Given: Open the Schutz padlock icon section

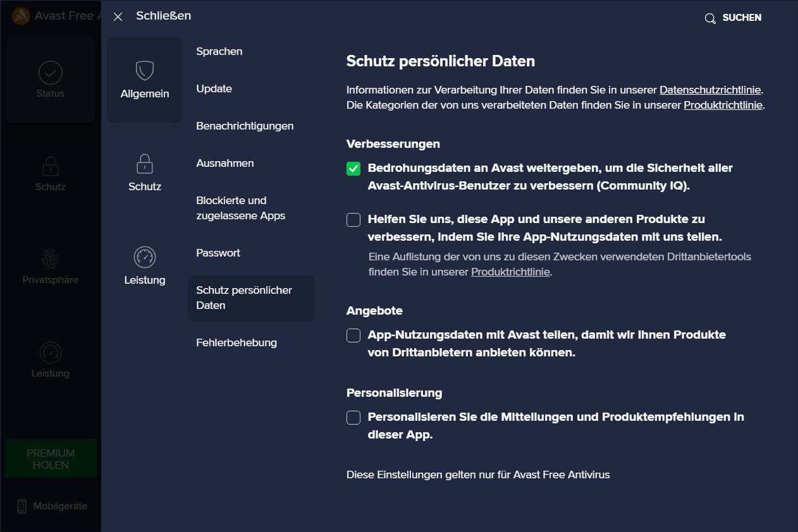Looking at the screenshot, I should (x=145, y=164).
